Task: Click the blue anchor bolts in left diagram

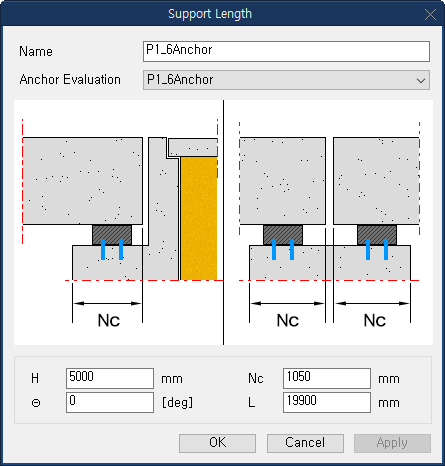Action: (112, 249)
